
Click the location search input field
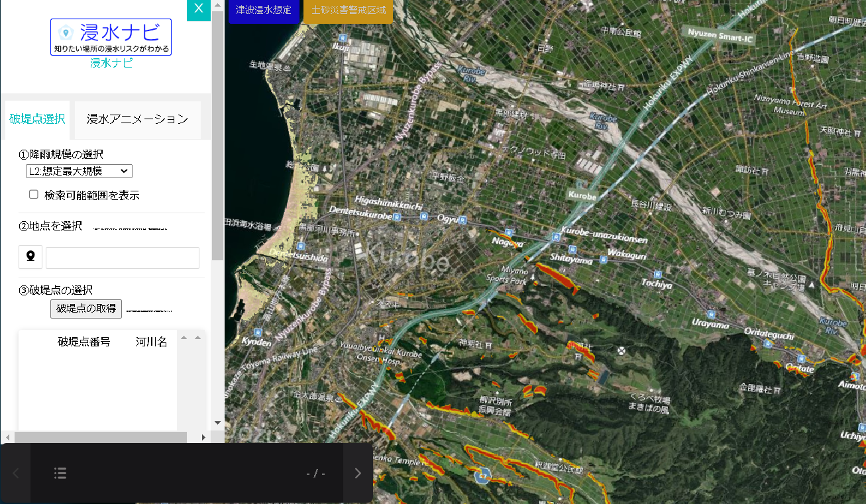pyautogui.click(x=123, y=258)
